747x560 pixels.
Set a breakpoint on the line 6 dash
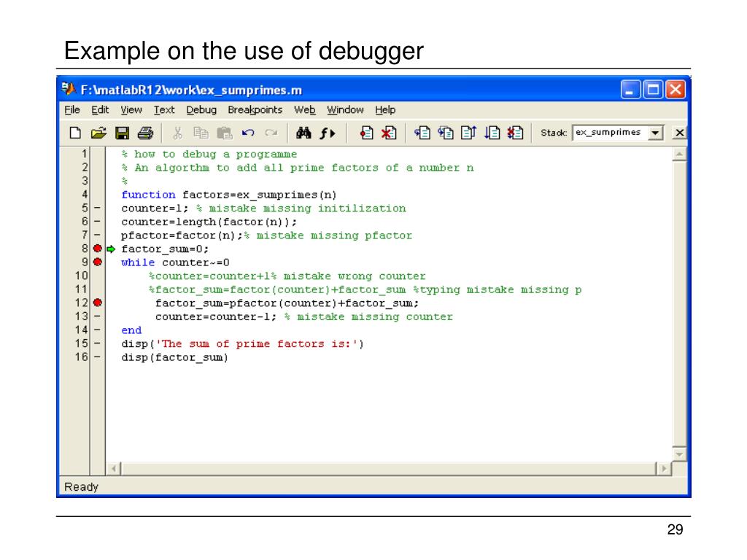click(97, 222)
